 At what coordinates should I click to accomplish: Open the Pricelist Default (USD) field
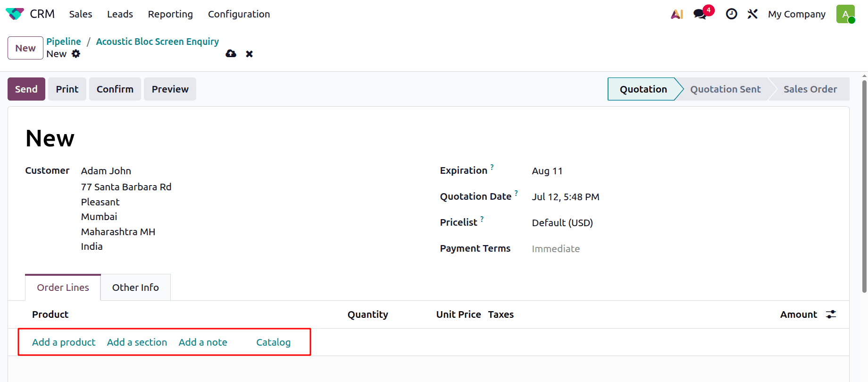tap(562, 223)
